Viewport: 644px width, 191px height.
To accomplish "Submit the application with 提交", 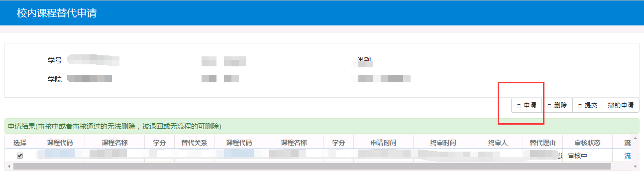I will (x=587, y=105).
